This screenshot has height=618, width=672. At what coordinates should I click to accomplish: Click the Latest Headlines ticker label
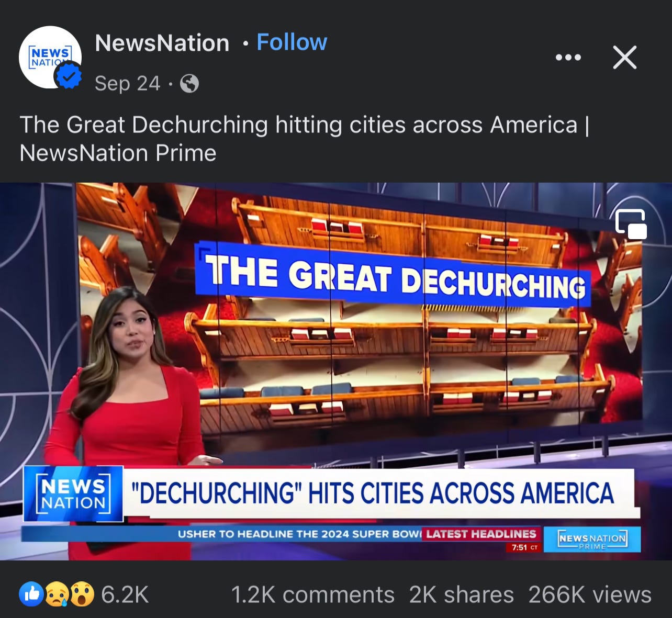point(481,534)
